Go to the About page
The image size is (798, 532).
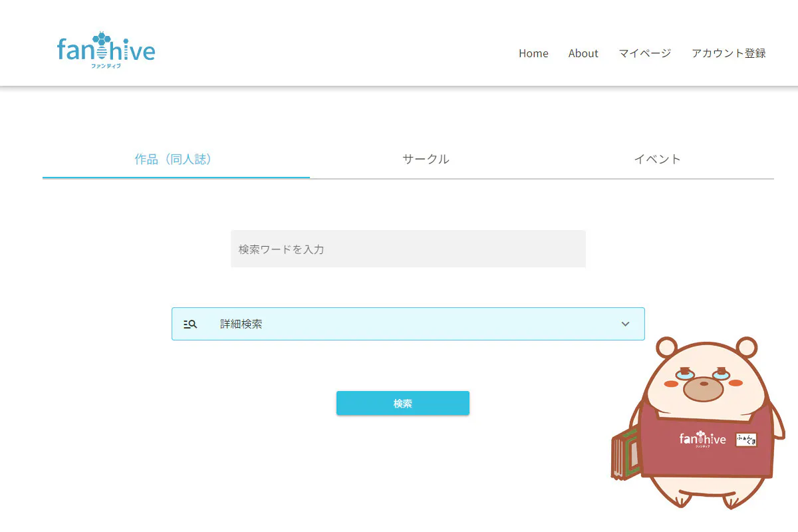[583, 53]
